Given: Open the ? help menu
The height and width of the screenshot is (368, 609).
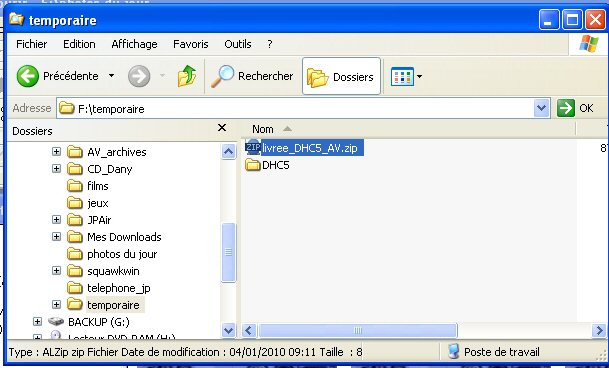Looking at the screenshot, I should [270, 44].
